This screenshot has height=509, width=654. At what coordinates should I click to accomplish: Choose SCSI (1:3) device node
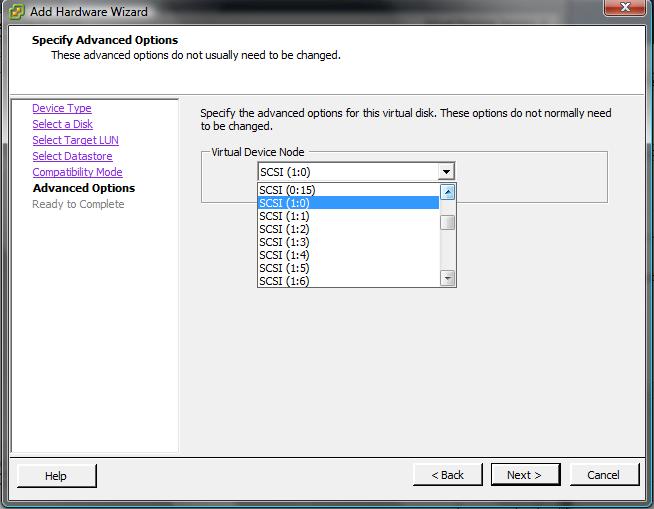[x=348, y=242]
